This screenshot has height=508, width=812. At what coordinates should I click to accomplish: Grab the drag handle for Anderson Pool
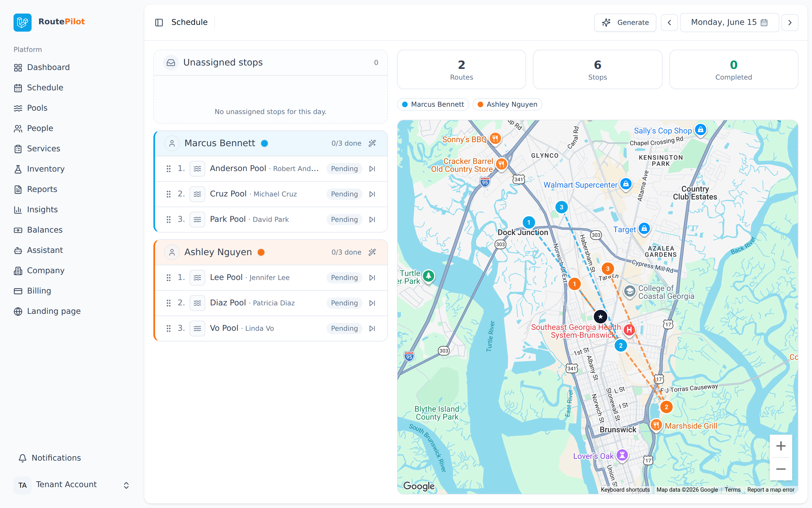168,169
